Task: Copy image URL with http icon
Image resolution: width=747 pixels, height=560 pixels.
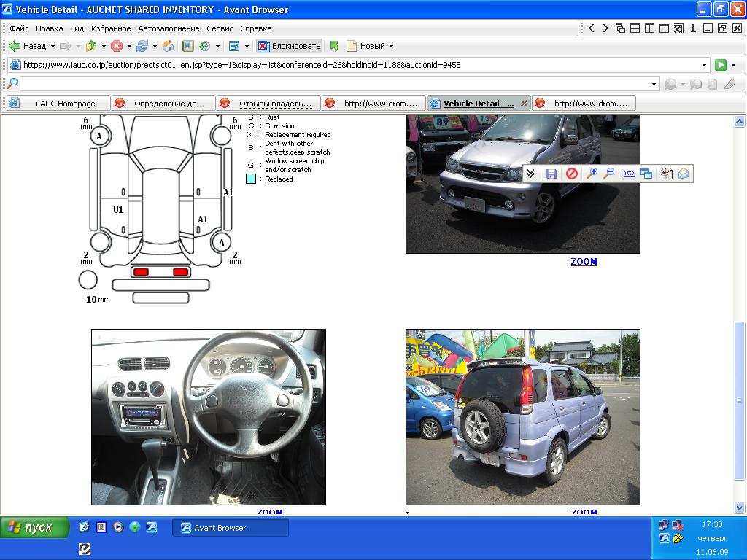Action: coord(629,174)
